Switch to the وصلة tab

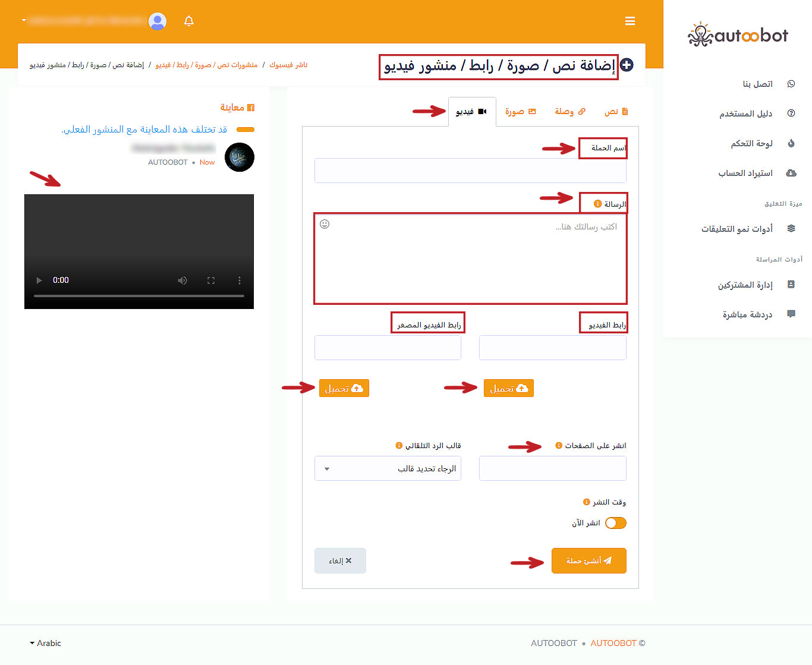569,112
